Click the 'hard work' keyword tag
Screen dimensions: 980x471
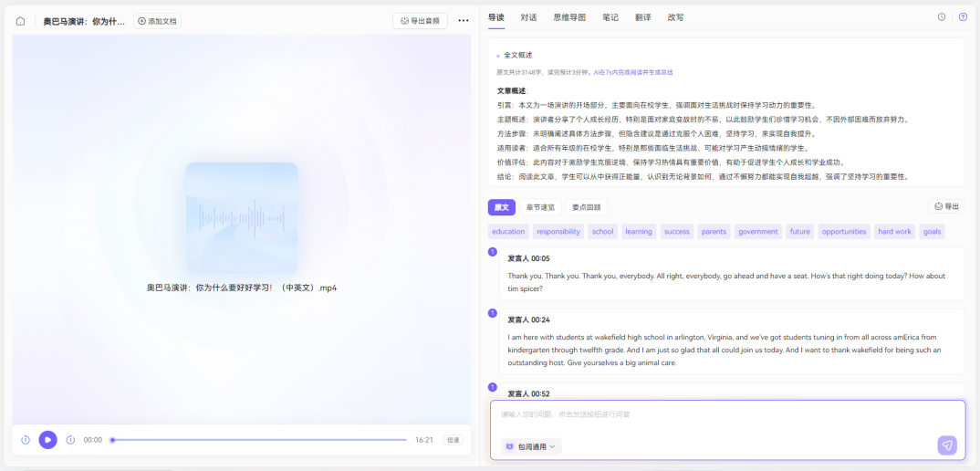tap(894, 232)
